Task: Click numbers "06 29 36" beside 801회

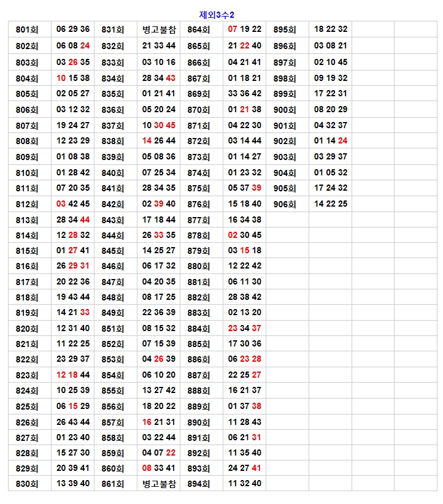Action: pyautogui.click(x=72, y=29)
